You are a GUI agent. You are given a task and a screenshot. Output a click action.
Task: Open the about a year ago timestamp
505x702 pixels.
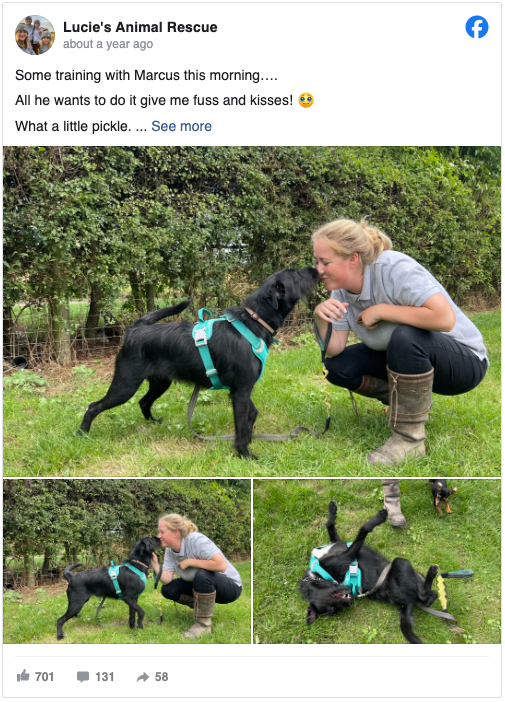(x=108, y=44)
